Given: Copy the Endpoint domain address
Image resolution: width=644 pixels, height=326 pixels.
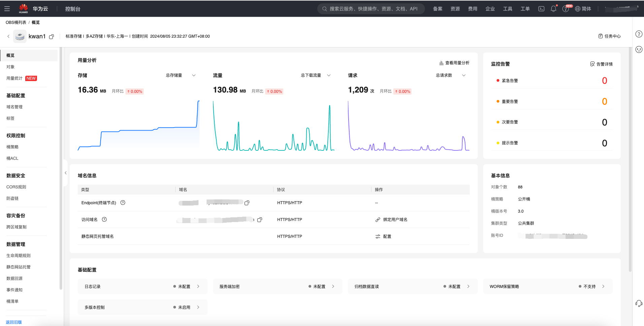Looking at the screenshot, I should tap(247, 203).
